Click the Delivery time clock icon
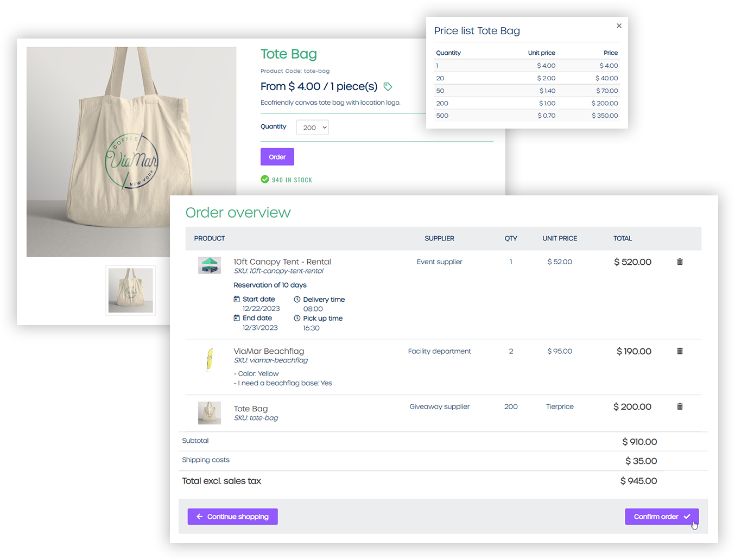 coord(297,299)
